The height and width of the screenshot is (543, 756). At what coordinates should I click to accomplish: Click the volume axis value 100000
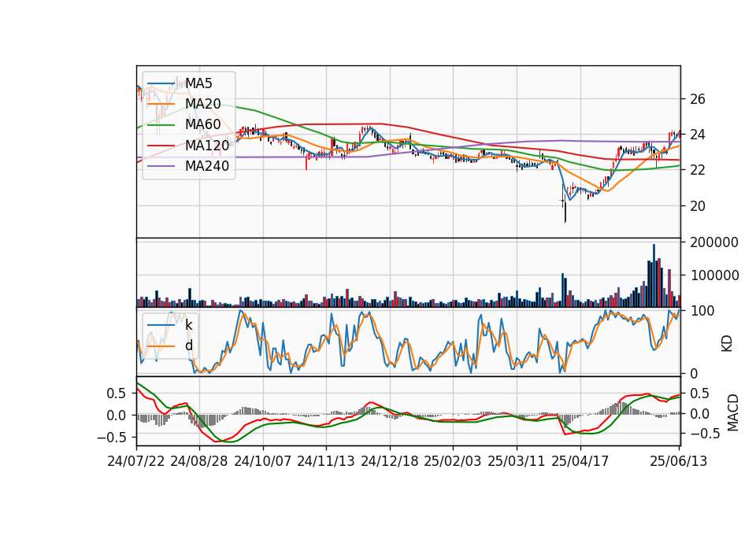click(714, 275)
